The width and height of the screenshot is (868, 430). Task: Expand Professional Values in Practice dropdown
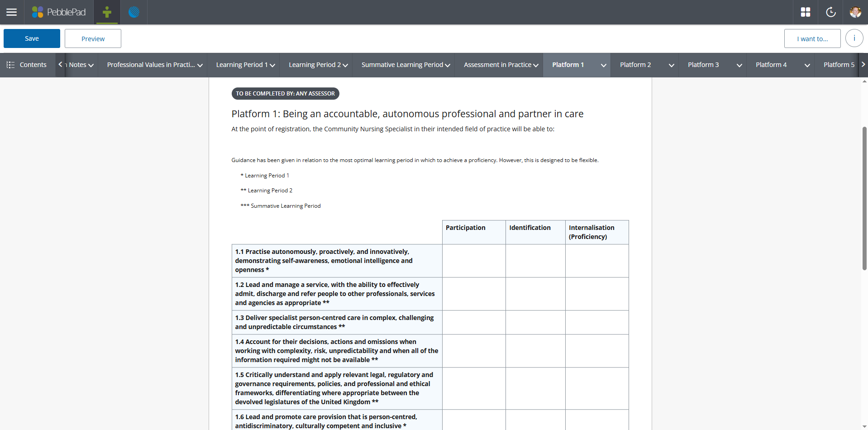pos(200,65)
